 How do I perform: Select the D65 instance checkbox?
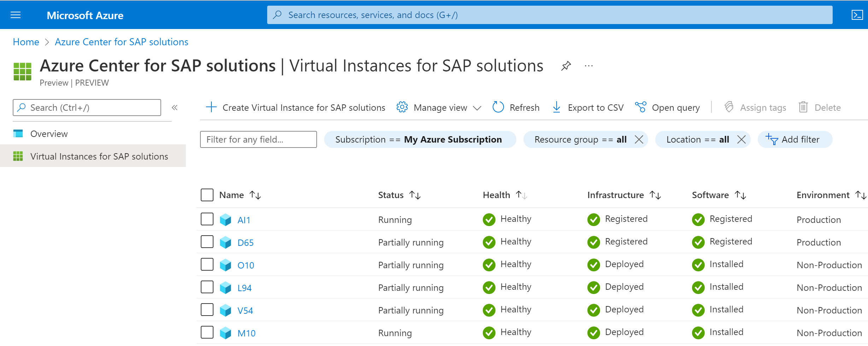tap(207, 242)
